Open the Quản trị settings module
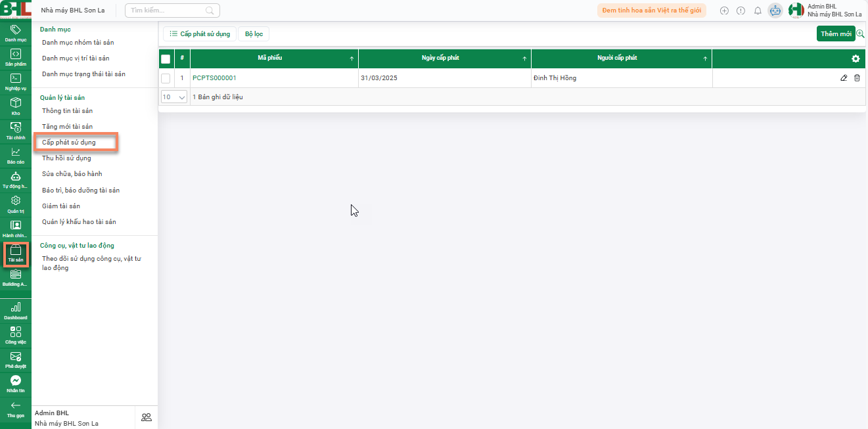868x429 pixels. pos(16,204)
